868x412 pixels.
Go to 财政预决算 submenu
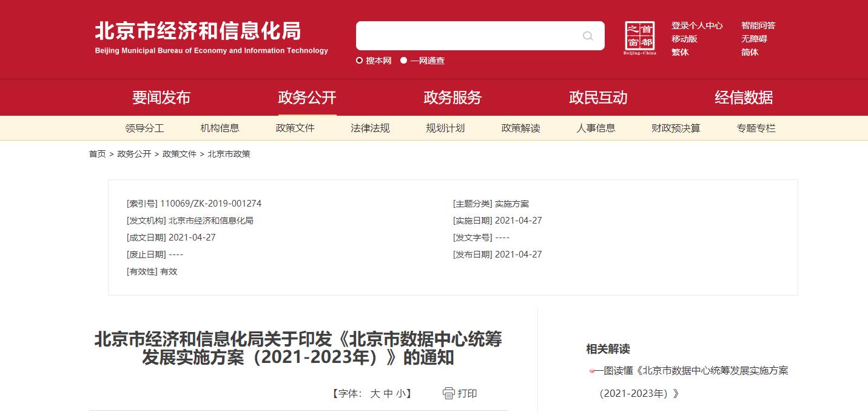coord(676,128)
